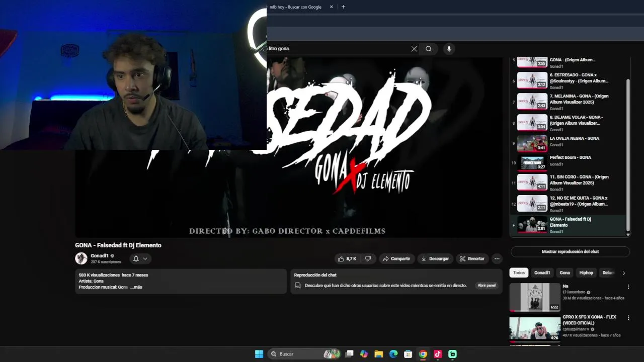The image size is (644, 362).
Task: Play '7. MELANINA - GONA' from playlist
Action: tap(569, 102)
